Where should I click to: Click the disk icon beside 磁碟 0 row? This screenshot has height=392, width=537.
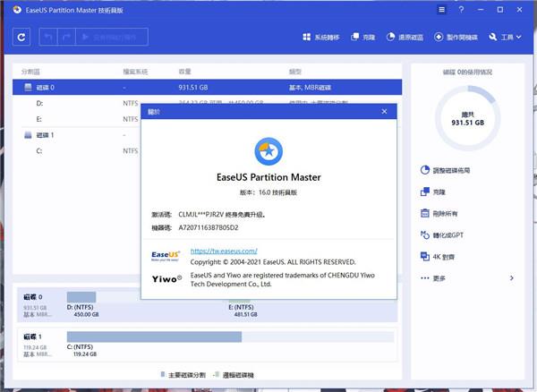(x=28, y=88)
